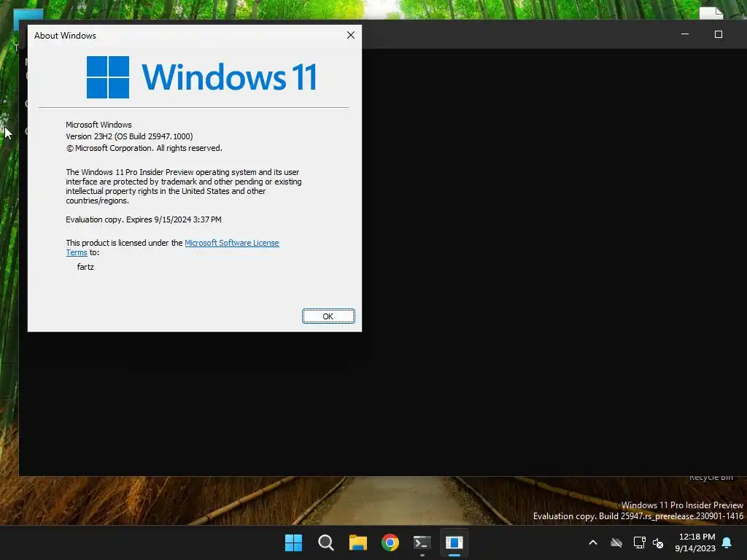This screenshot has width=747, height=560.
Task: Open network status tray icon
Action: click(x=639, y=542)
